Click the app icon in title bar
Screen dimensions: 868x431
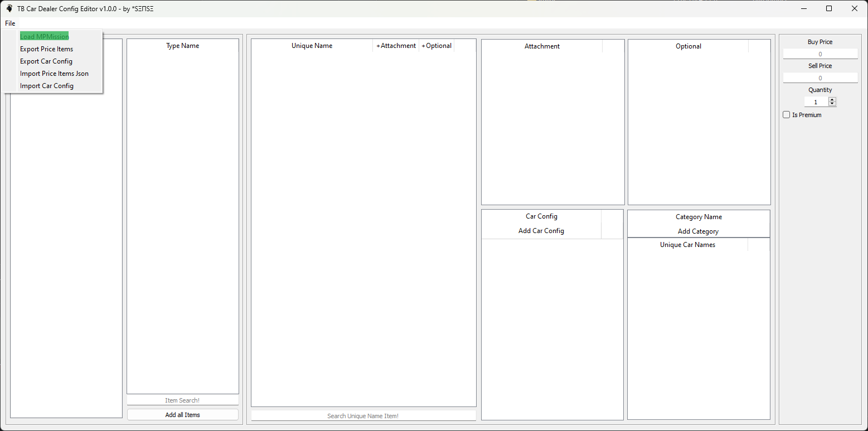pos(9,8)
